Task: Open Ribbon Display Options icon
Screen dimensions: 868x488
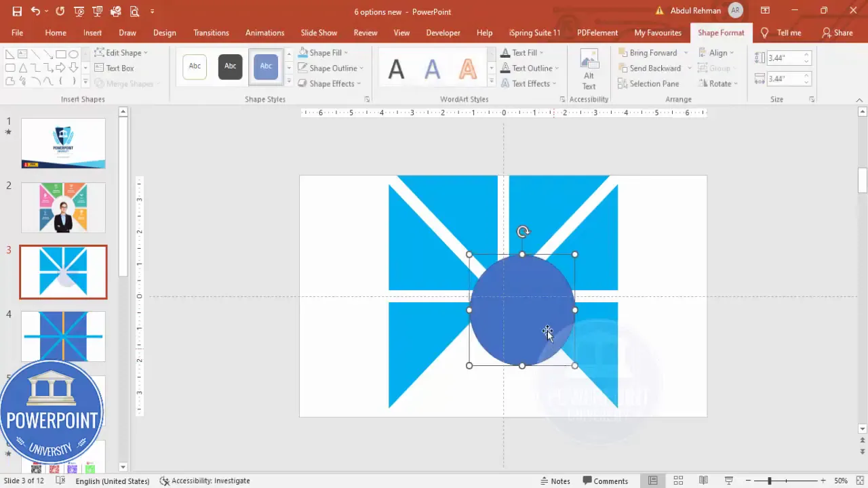Action: pyautogui.click(x=765, y=11)
